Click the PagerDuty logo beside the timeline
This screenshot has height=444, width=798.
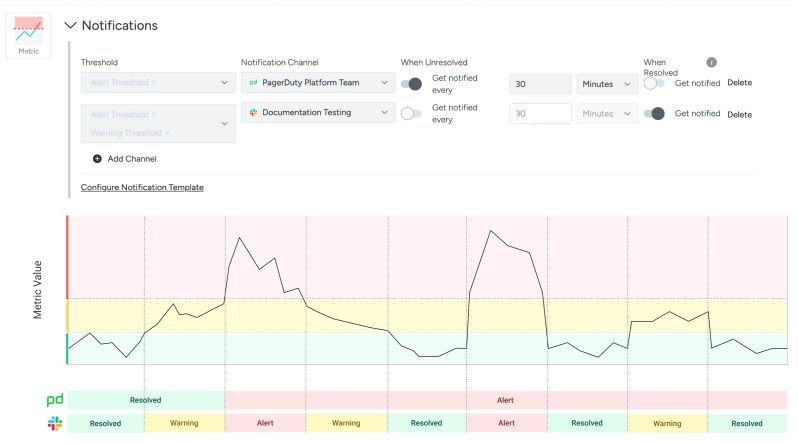point(55,400)
